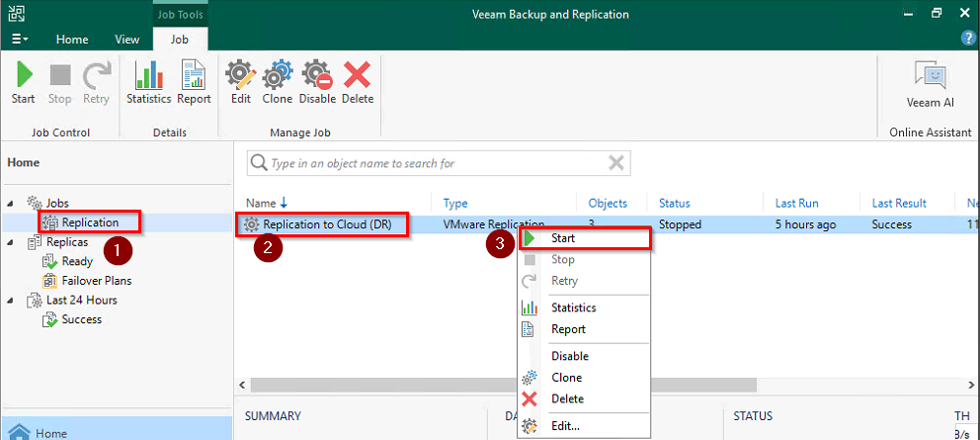Sort by the Last Result column header

click(x=899, y=203)
